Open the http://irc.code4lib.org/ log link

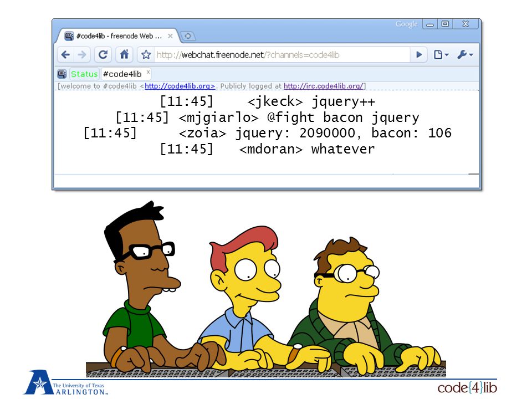324,86
